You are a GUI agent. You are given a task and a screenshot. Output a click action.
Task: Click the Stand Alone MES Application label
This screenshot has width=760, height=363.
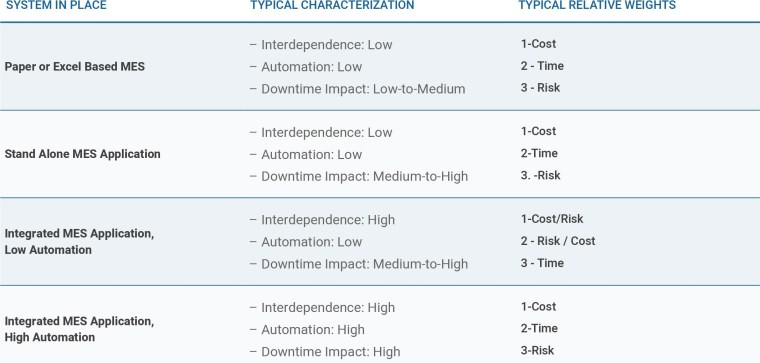click(x=82, y=154)
